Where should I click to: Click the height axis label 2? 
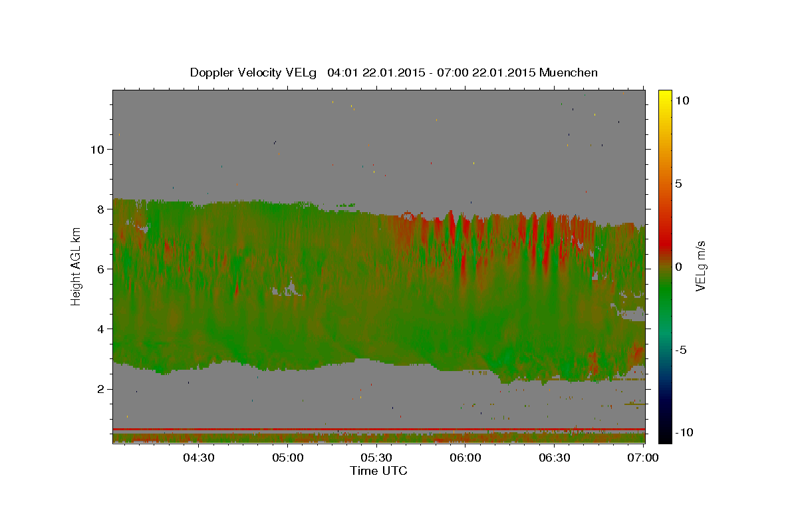tap(100, 389)
